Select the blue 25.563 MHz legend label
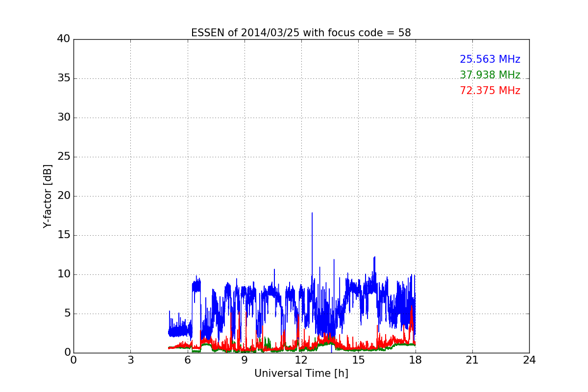 click(490, 59)
